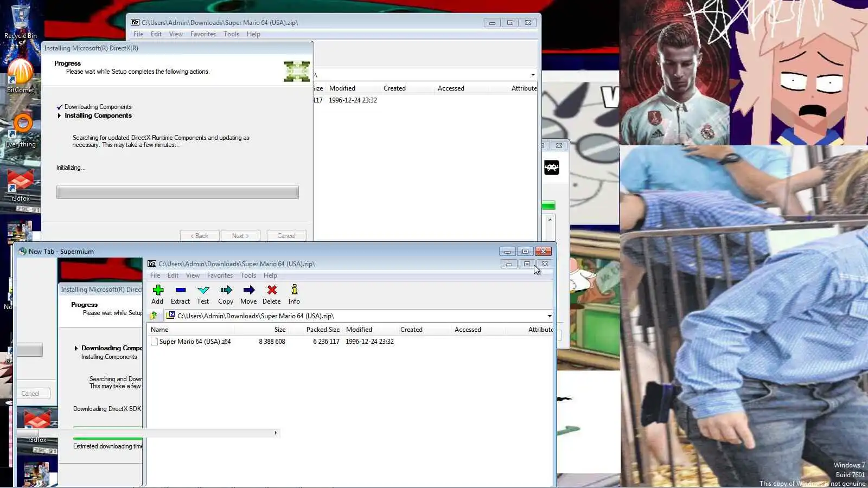
Task: Go up one folder in front 7-Zip
Action: click(x=154, y=316)
